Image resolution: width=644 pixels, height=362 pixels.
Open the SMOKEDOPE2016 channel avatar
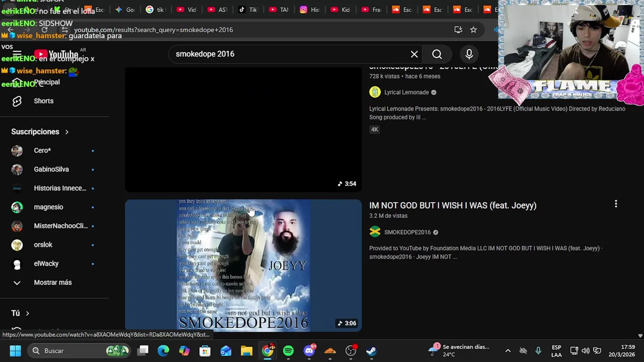coord(375,232)
